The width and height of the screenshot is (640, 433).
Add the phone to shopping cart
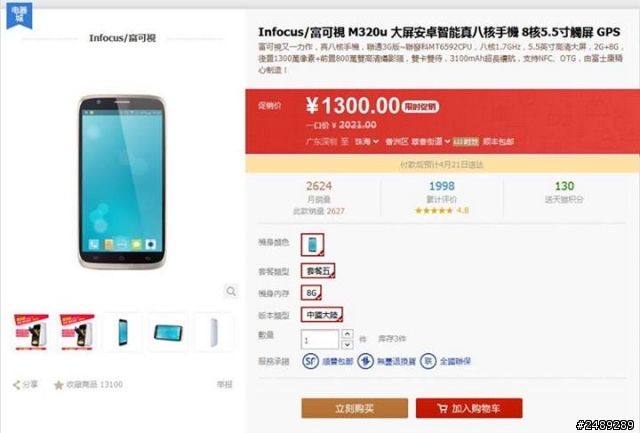coord(469,408)
